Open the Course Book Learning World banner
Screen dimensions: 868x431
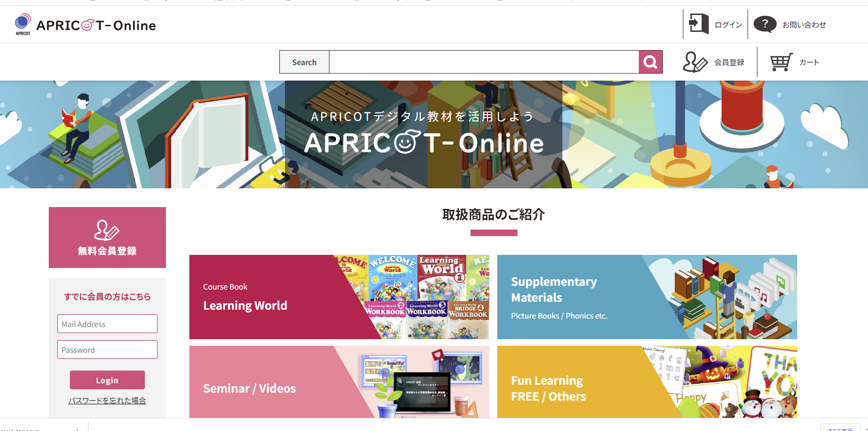coord(339,297)
